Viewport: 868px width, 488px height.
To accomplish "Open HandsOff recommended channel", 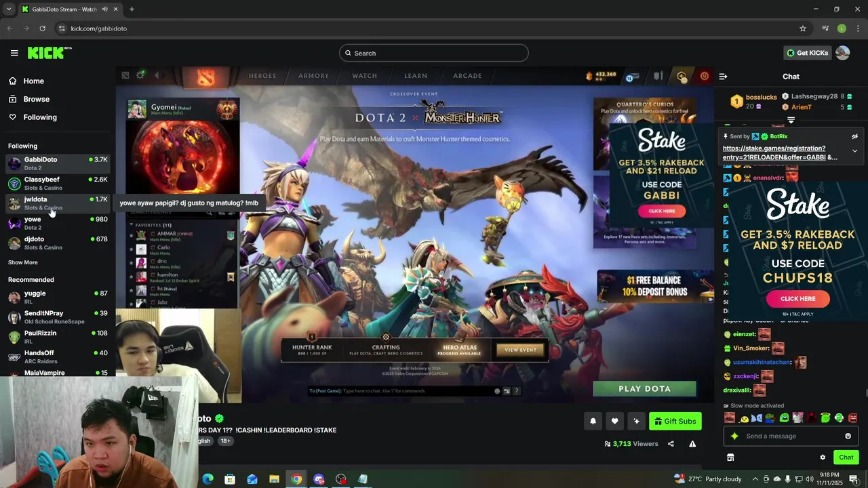I will pos(58,357).
